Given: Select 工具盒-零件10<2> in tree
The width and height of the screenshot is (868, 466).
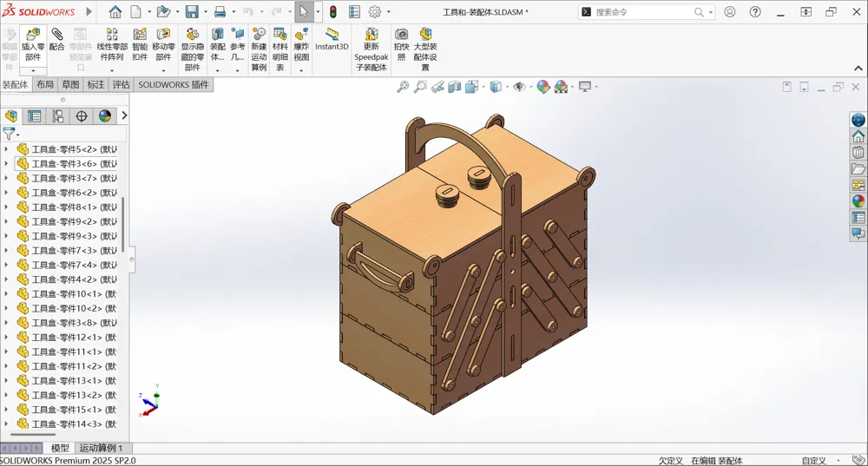Looking at the screenshot, I should click(x=67, y=308).
